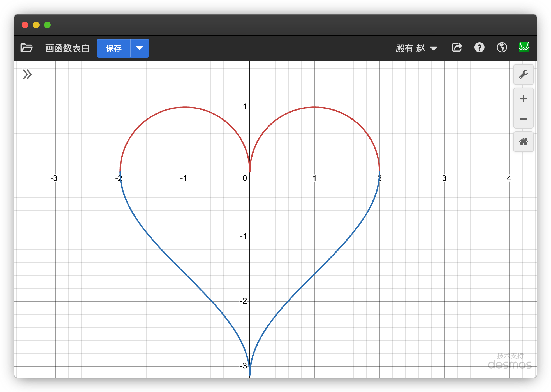Open the save options dropdown arrow

(x=140, y=48)
